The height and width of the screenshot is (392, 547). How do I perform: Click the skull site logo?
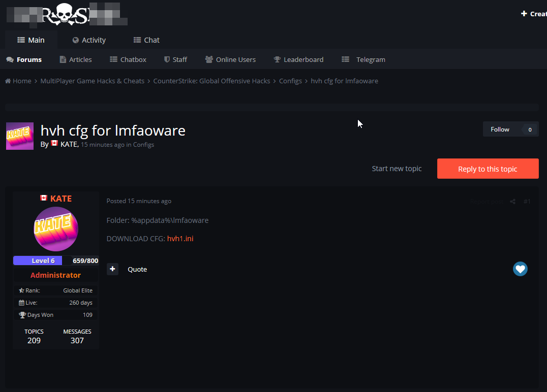[x=67, y=14]
